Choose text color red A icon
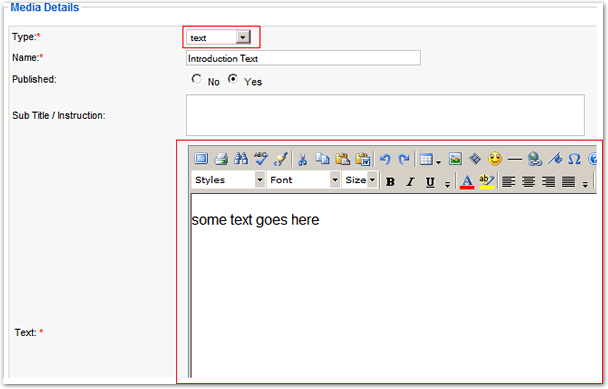Viewport: 608px width, 389px height. [467, 182]
